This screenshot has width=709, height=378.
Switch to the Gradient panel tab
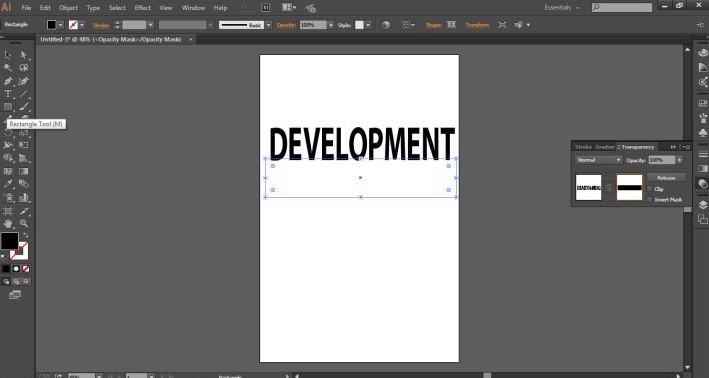[605, 147]
